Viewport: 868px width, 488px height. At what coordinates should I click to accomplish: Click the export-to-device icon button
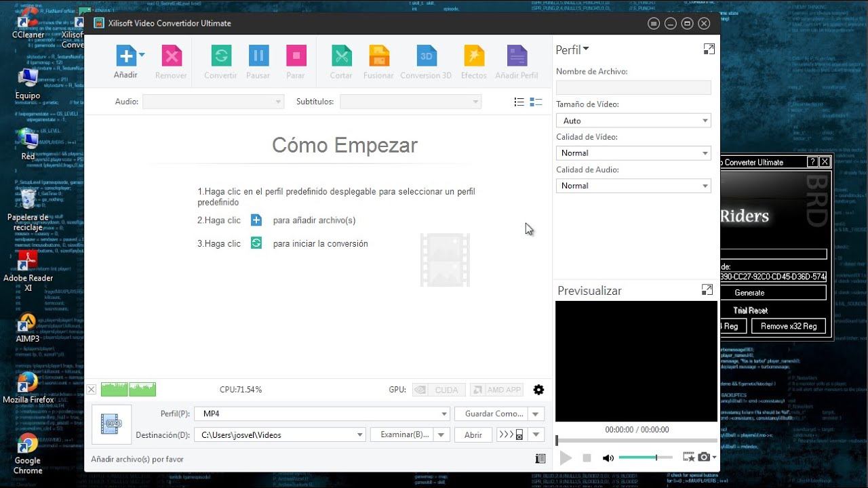pos(511,435)
